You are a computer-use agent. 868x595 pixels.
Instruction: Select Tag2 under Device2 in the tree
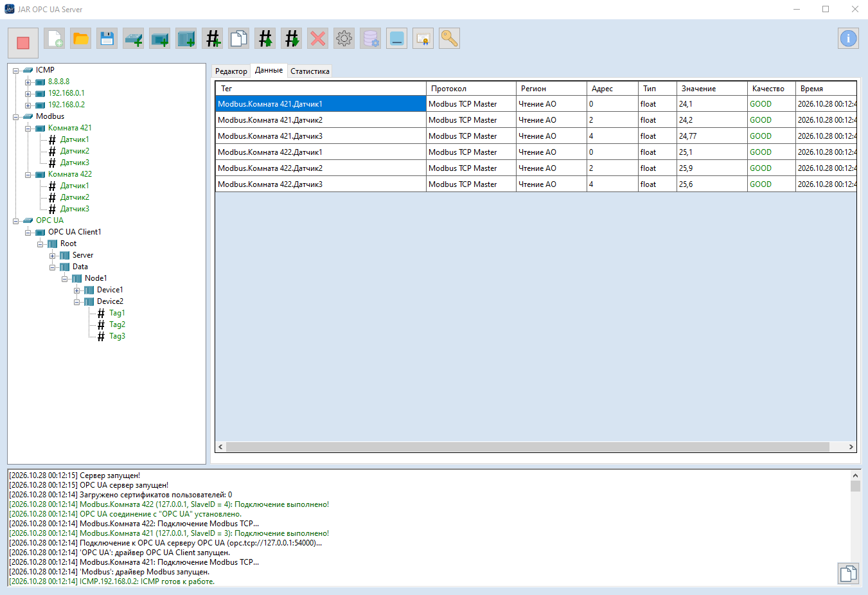[117, 324]
